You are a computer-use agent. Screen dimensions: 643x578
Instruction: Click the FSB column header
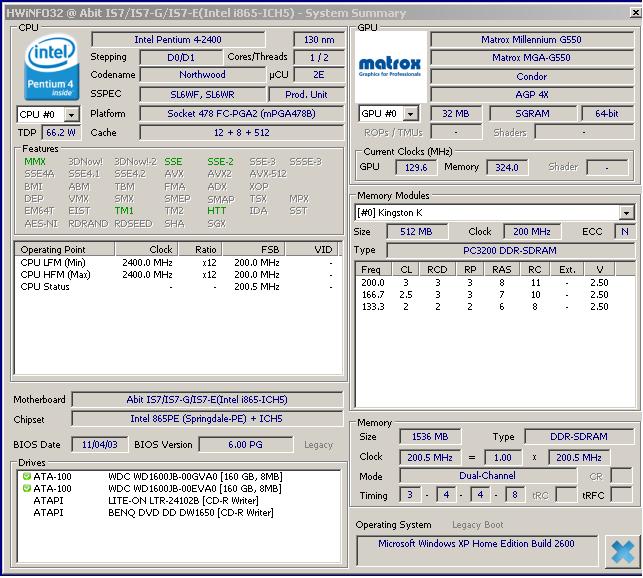point(254,249)
